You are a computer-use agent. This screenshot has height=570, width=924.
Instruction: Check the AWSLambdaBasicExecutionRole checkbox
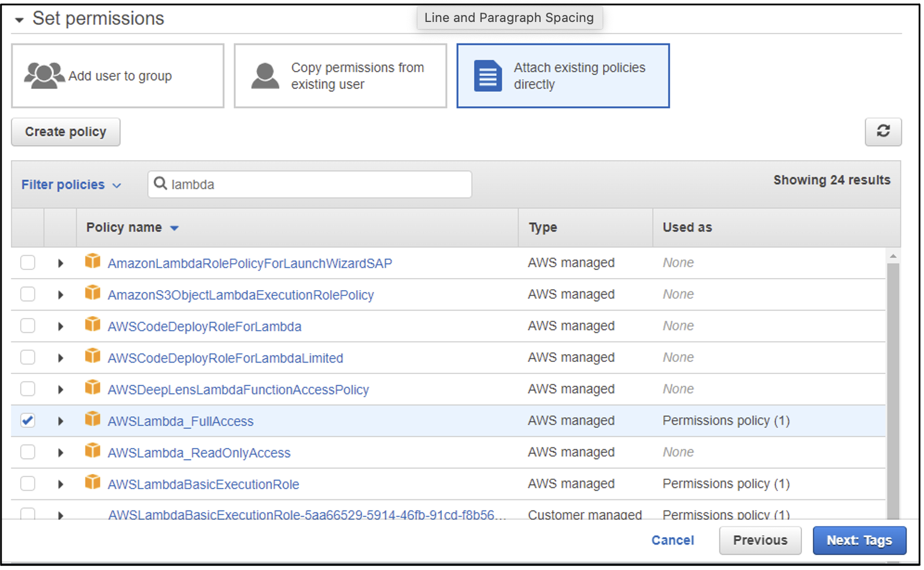click(x=28, y=483)
